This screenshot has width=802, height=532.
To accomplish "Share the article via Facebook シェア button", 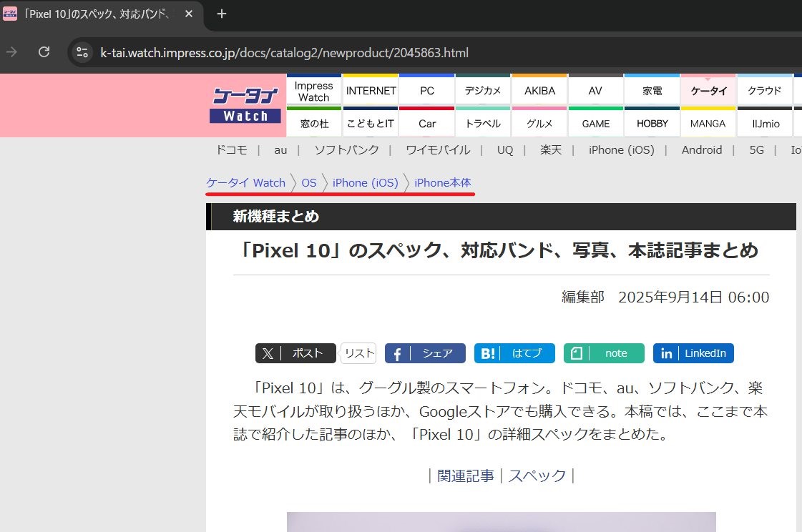I will [425, 353].
